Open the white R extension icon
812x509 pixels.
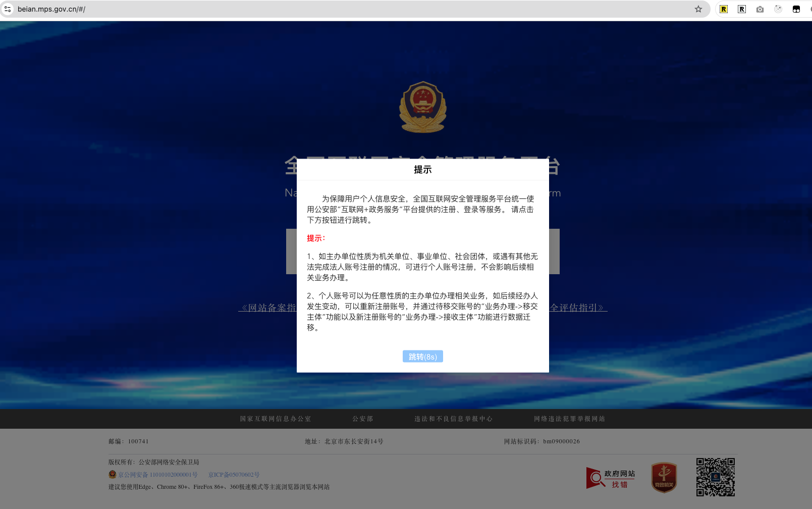(x=742, y=9)
